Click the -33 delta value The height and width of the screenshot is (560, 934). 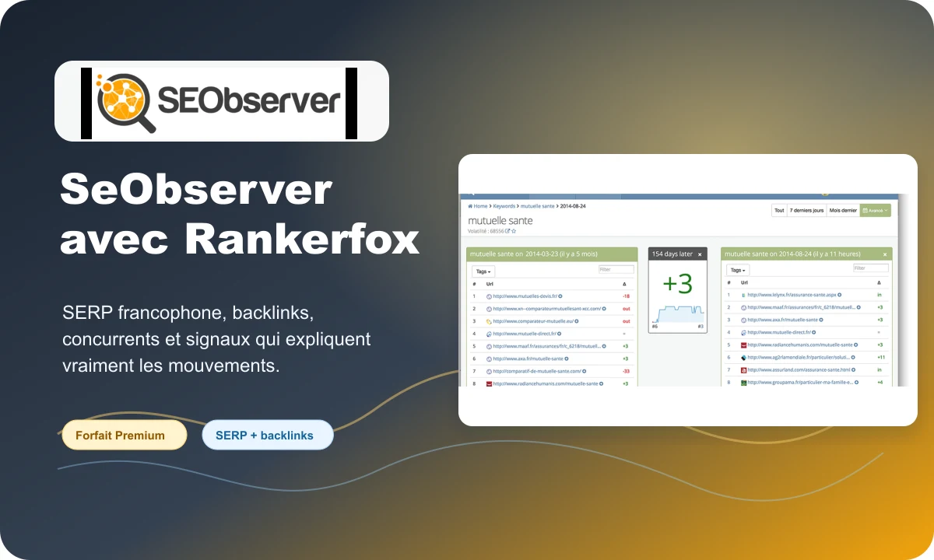tap(626, 371)
